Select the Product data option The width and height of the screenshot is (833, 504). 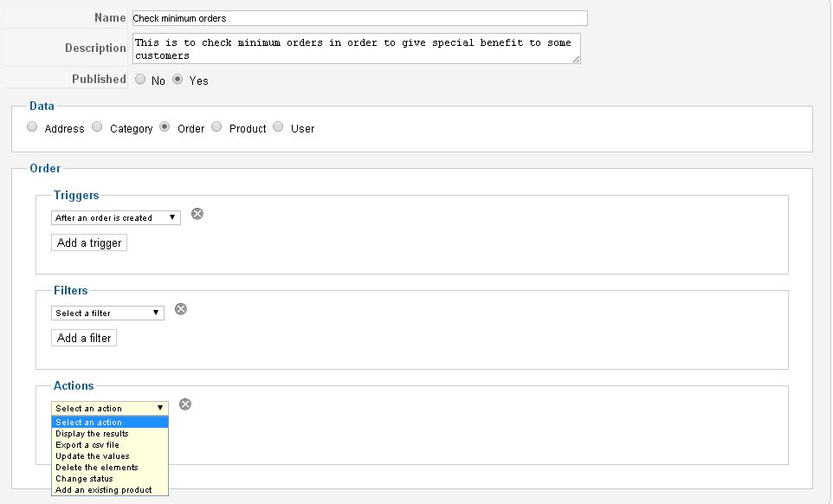(x=216, y=126)
